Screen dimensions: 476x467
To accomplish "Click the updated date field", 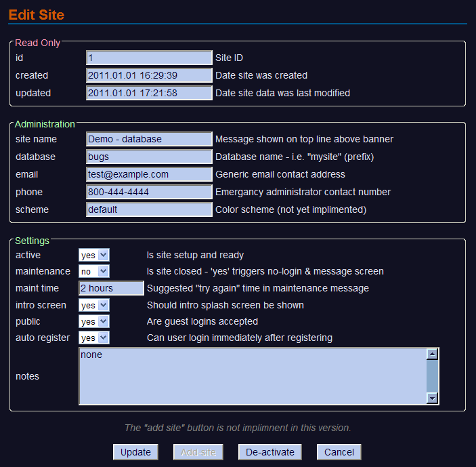I will [149, 93].
